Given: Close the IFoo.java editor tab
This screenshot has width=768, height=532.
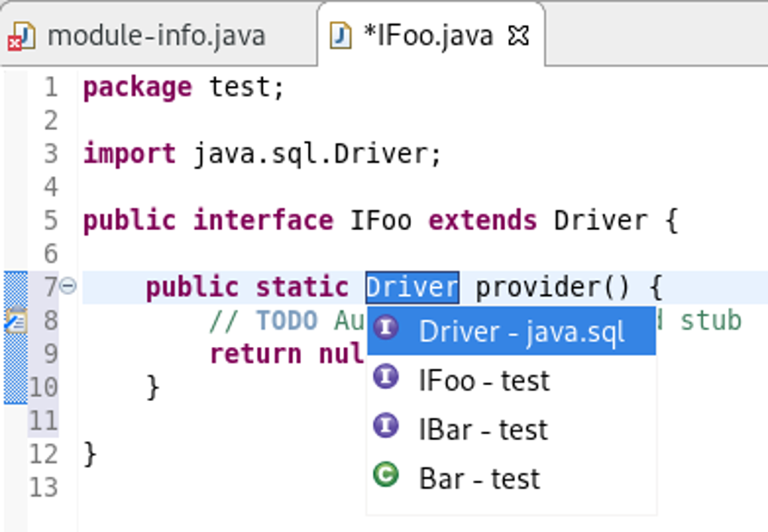Looking at the screenshot, I should [519, 35].
